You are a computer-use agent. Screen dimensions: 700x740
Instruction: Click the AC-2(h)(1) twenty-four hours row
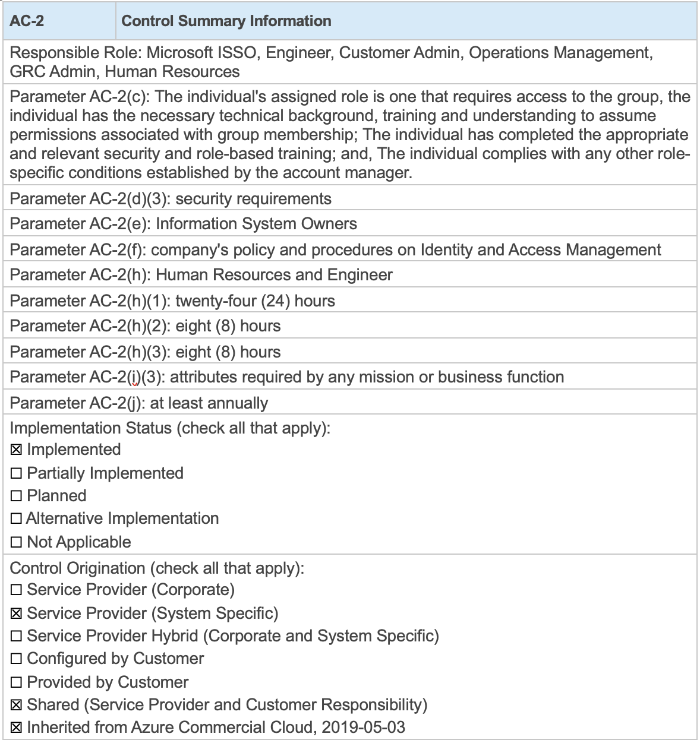pyautogui.click(x=350, y=301)
